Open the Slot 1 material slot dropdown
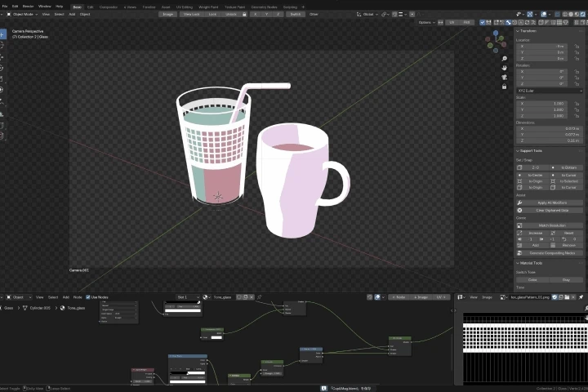Viewport: 588px width, 392px height. click(189, 297)
